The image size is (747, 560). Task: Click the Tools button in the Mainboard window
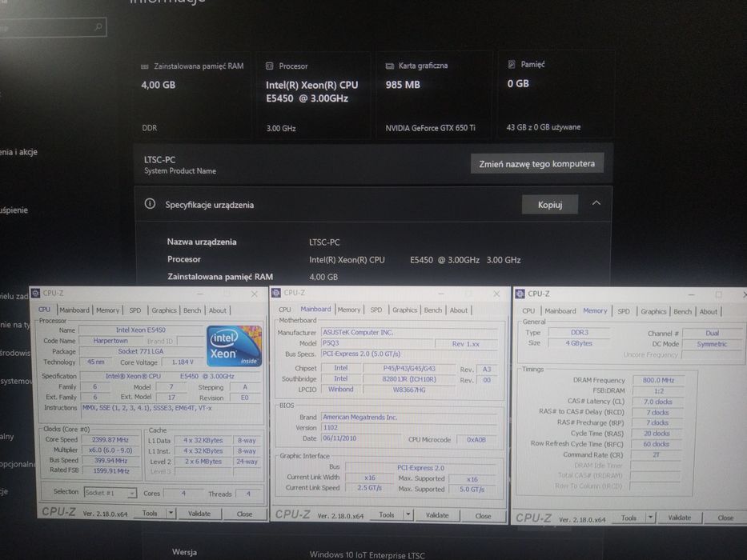coord(387,514)
